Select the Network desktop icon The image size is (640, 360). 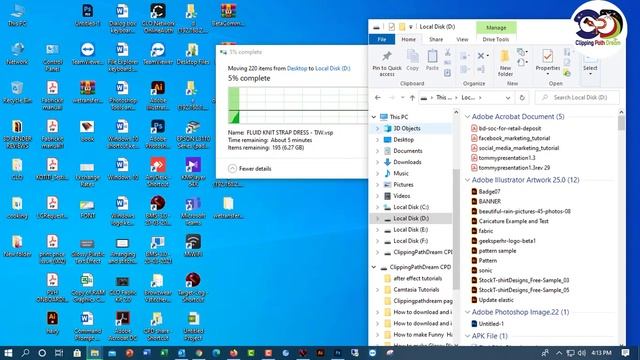click(17, 54)
